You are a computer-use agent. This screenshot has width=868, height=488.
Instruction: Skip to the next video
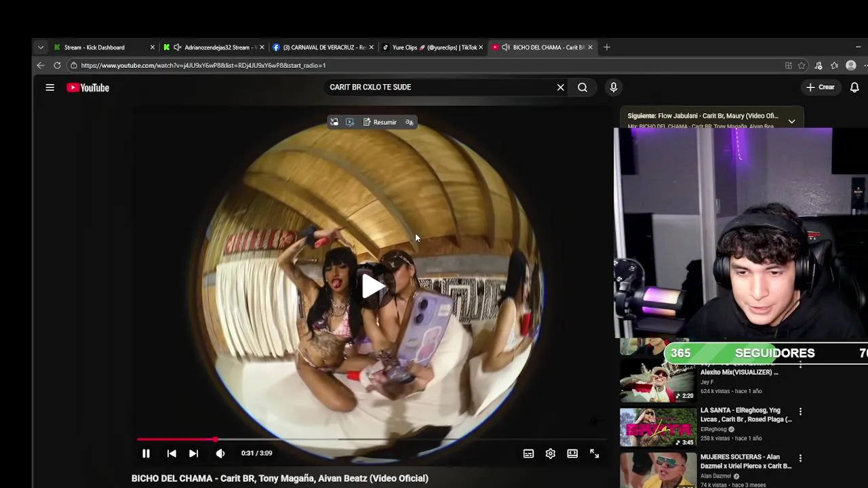pyautogui.click(x=193, y=453)
